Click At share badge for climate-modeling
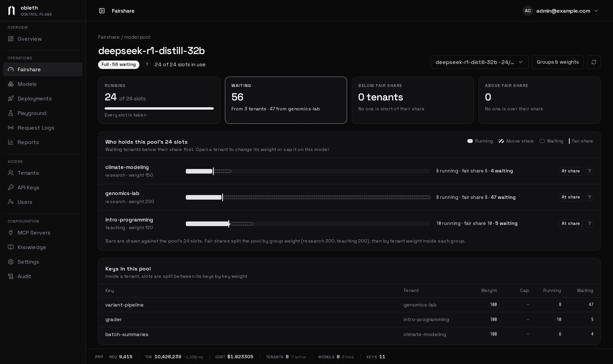Screen dimensions: 613x364 point(571,171)
